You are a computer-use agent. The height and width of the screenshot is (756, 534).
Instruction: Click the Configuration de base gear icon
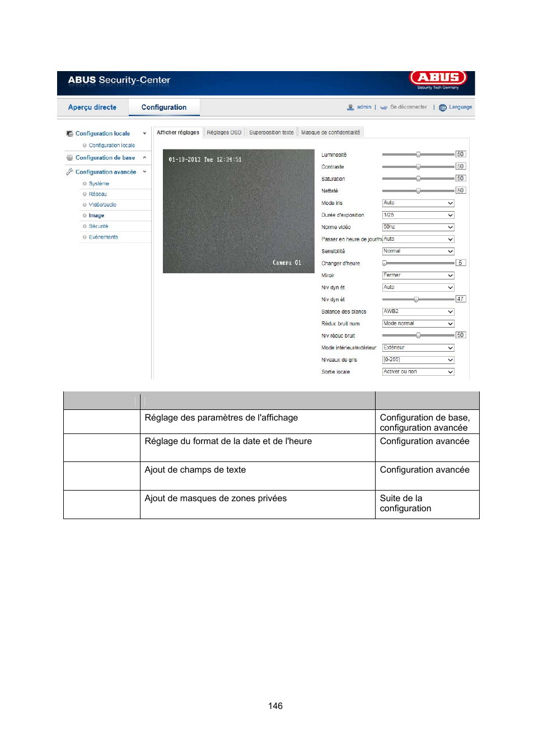tap(69, 158)
